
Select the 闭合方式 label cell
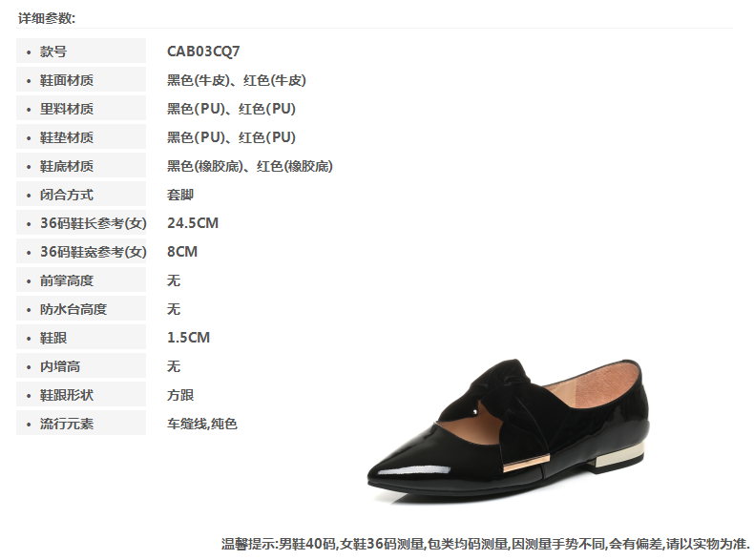click(81, 195)
